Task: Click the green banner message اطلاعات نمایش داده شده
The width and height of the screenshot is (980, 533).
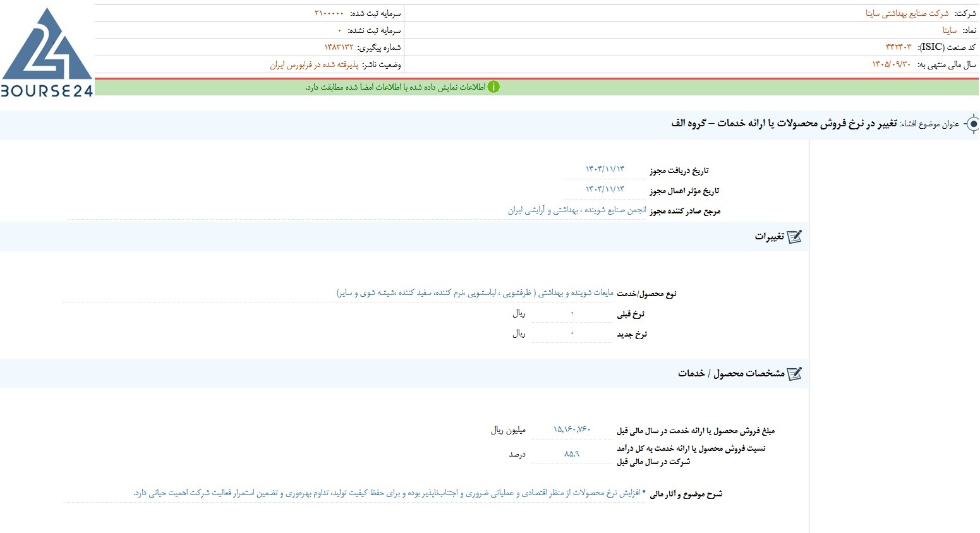Action: click(x=396, y=87)
